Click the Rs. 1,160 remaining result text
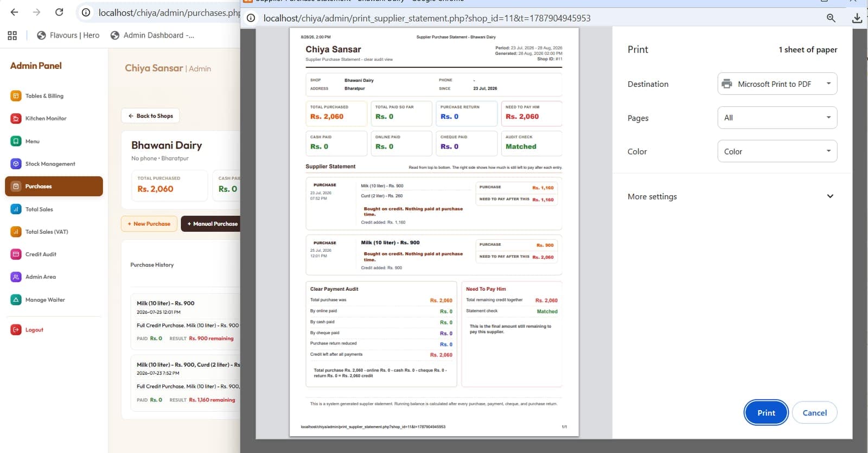Screen dimensions: 868x453 (x=212, y=400)
